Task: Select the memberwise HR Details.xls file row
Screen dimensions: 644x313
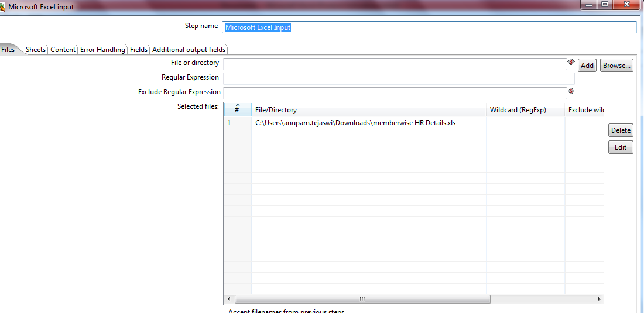Action: [414, 123]
